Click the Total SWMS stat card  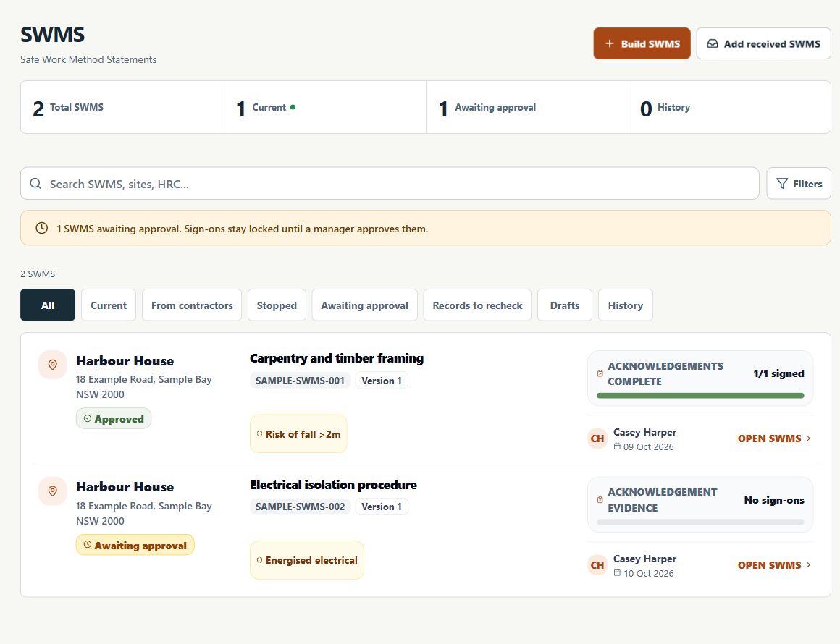(122, 107)
